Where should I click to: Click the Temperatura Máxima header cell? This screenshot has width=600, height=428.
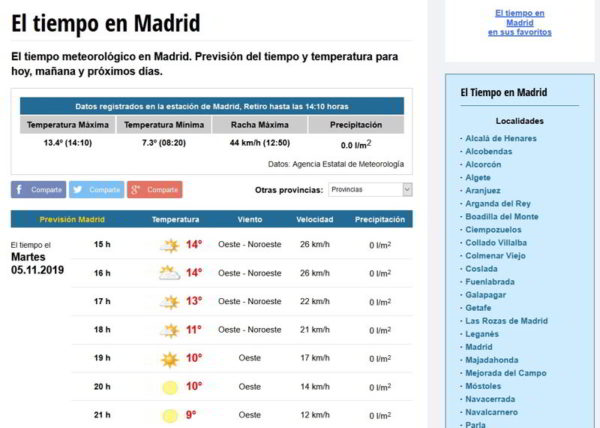tap(68, 125)
